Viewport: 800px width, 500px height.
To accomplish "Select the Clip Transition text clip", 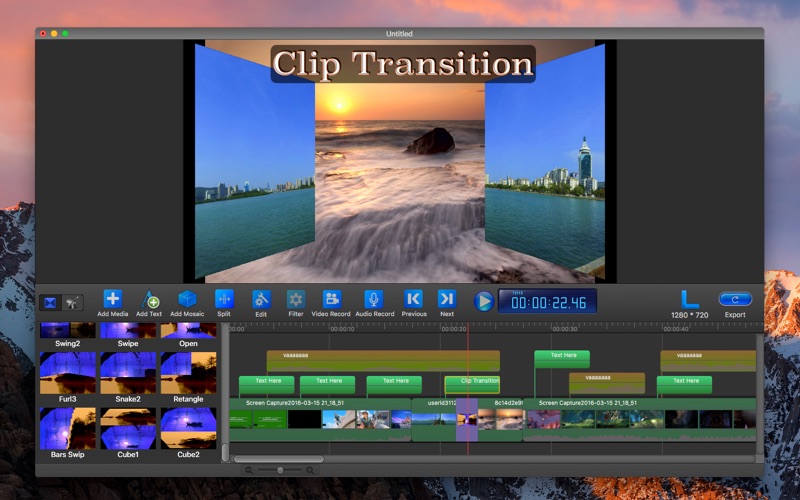I will [x=472, y=385].
